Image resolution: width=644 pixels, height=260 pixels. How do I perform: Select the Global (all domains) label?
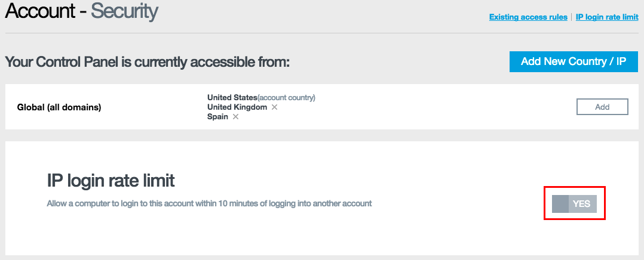59,107
